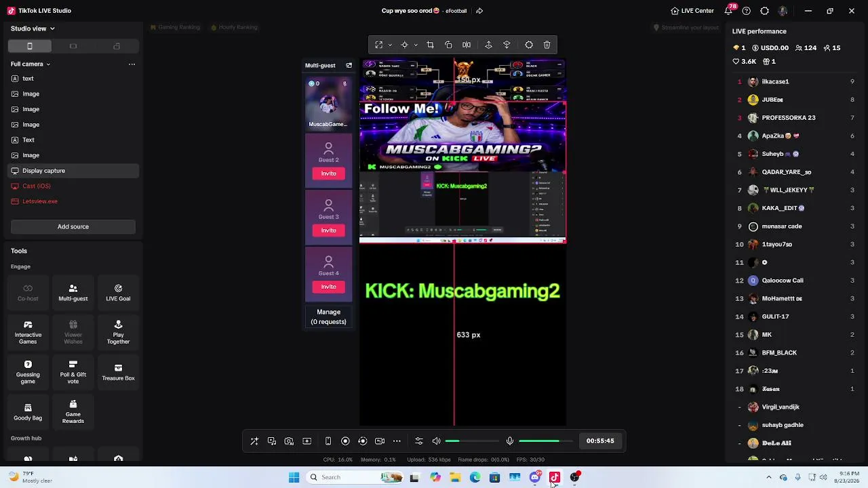Open the AI camera icon in bottom bar
The width and height of the screenshot is (868, 488).
pos(289,441)
